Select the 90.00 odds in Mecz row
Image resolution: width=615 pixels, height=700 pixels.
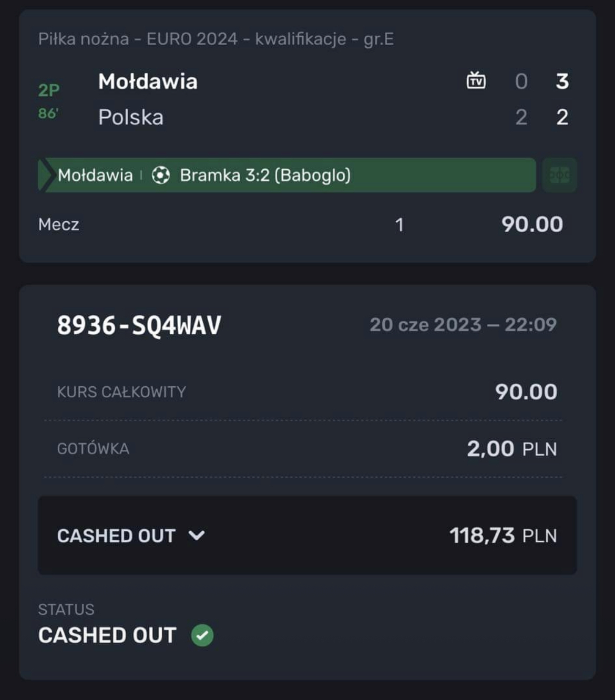click(x=531, y=224)
